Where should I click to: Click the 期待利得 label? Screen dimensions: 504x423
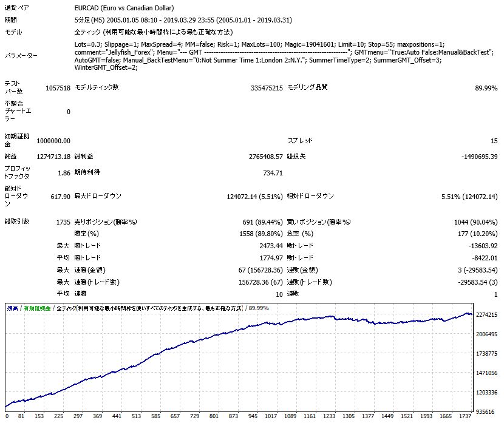pos(87,172)
